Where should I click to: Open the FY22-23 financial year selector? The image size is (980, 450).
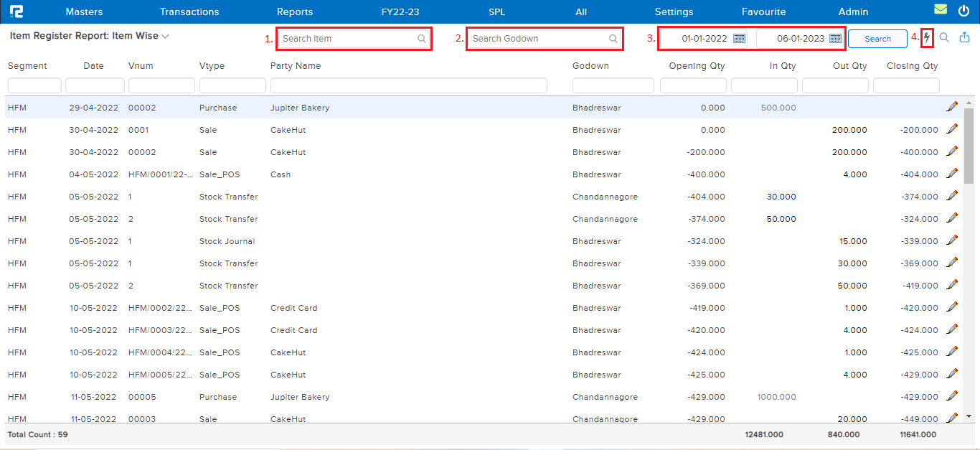tap(400, 11)
